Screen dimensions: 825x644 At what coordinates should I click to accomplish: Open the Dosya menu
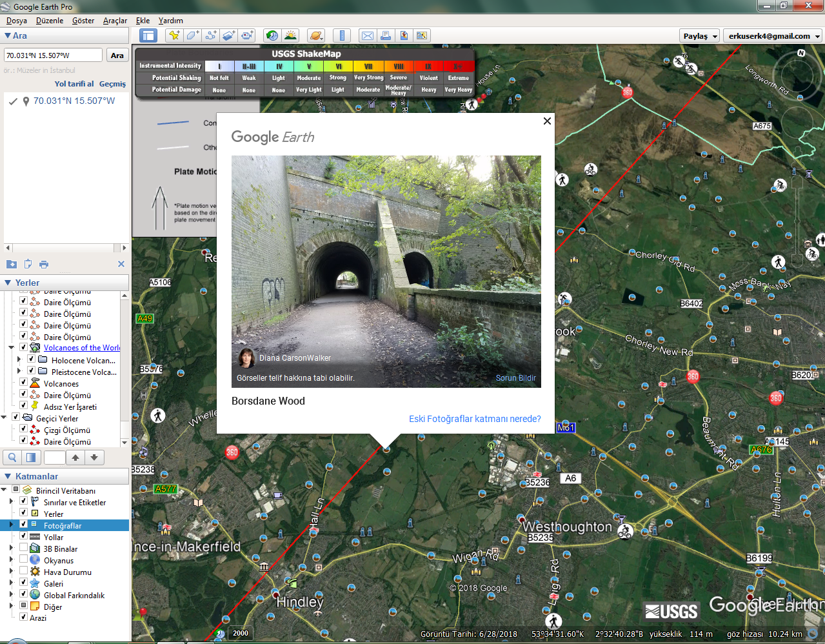[x=17, y=21]
